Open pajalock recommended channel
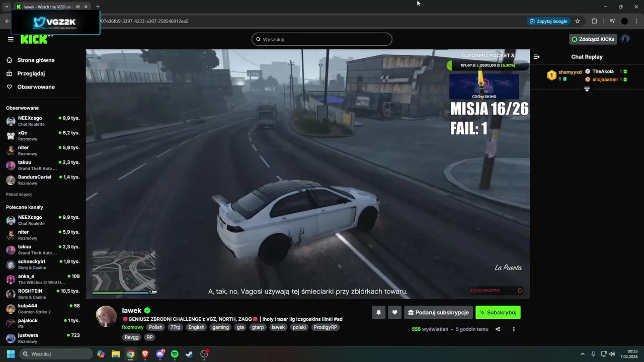Image resolution: width=644 pixels, height=362 pixels. pos(43,323)
